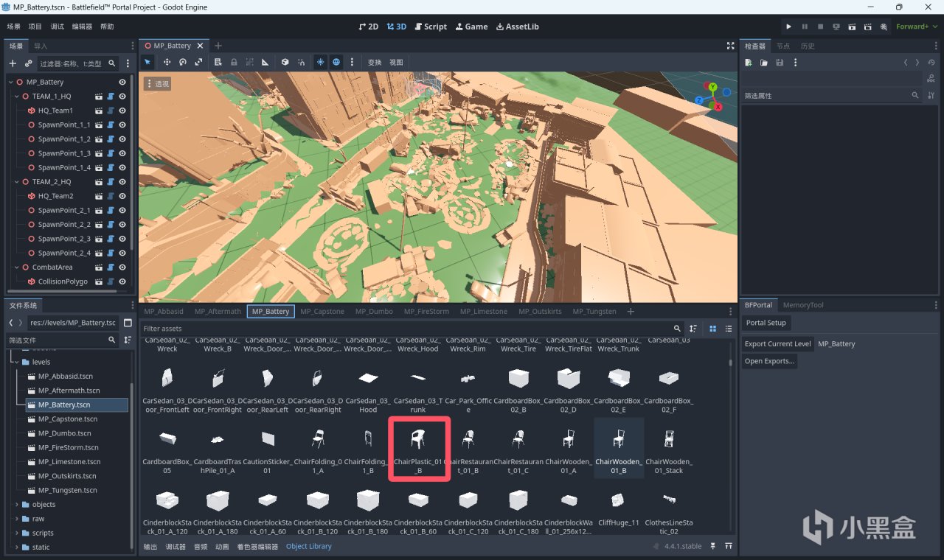The image size is (944, 560).
Task: Collapse the TEAM_1_HQ node children
Action: (17, 97)
